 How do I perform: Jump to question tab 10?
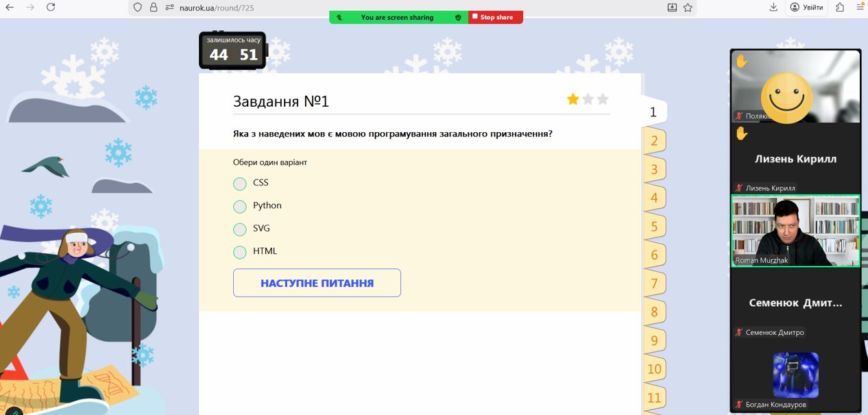(x=654, y=369)
